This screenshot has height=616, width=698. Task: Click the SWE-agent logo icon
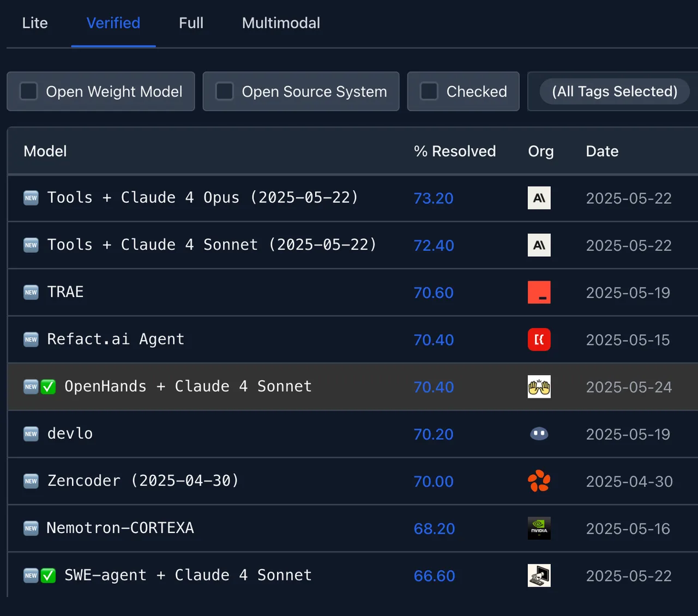[x=539, y=576]
